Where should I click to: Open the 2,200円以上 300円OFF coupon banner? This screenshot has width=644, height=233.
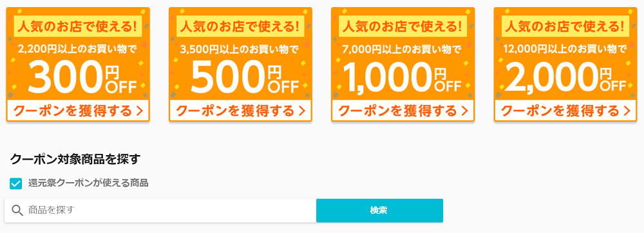(x=78, y=64)
